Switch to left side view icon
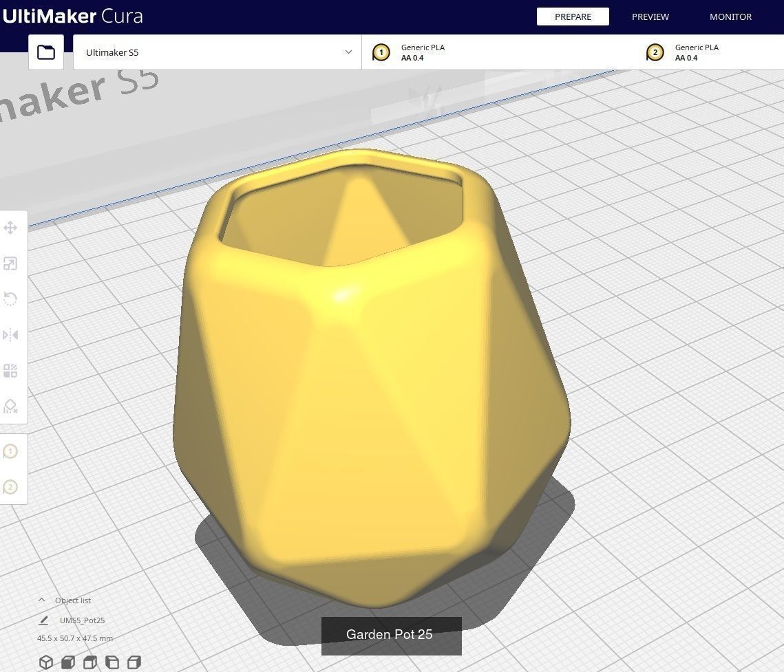 click(x=112, y=662)
